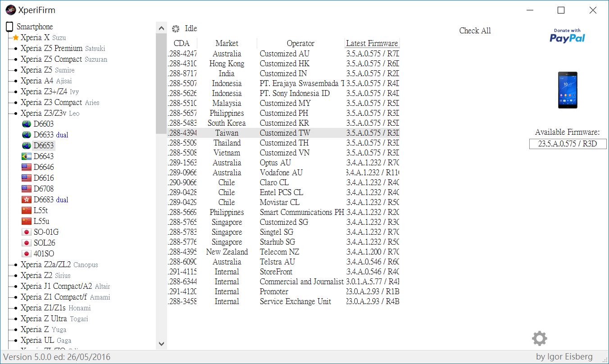Select the Vodafone AU row
The image size is (609, 364).
click(283, 173)
